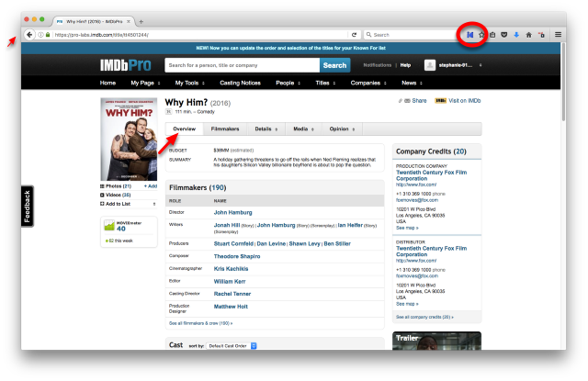Viewport: 588px width, 381px height.
Task: Open Notifications
Action: click(378, 65)
